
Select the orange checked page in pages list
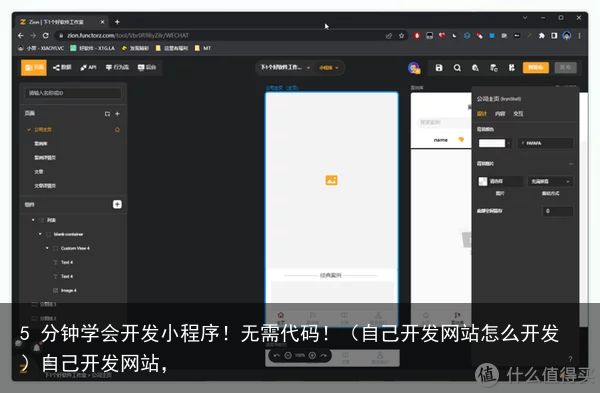click(x=73, y=130)
